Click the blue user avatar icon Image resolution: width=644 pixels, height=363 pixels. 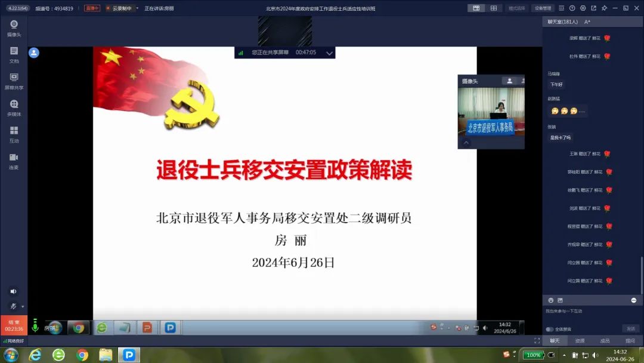coord(34,53)
